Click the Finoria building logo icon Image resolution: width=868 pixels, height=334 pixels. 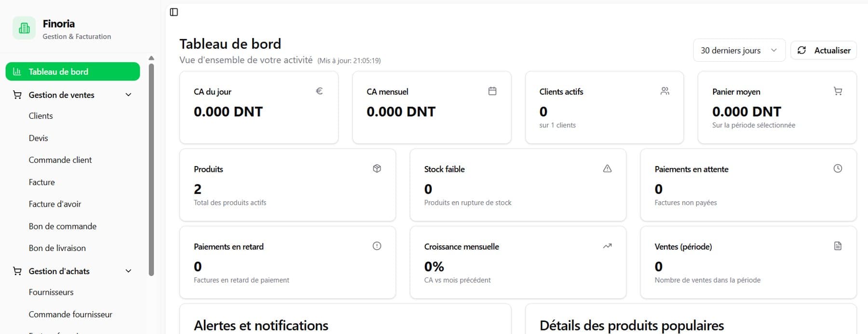(x=24, y=28)
